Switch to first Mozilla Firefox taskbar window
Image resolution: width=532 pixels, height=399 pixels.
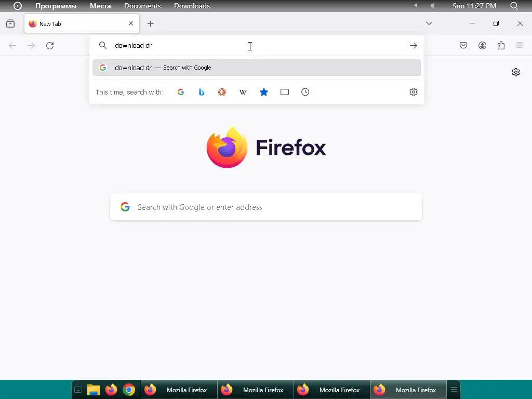click(x=179, y=390)
